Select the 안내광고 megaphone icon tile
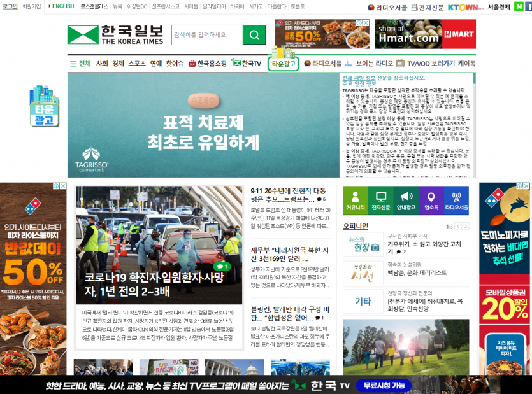Image resolution: width=532 pixels, height=394 pixels. pyautogui.click(x=406, y=199)
